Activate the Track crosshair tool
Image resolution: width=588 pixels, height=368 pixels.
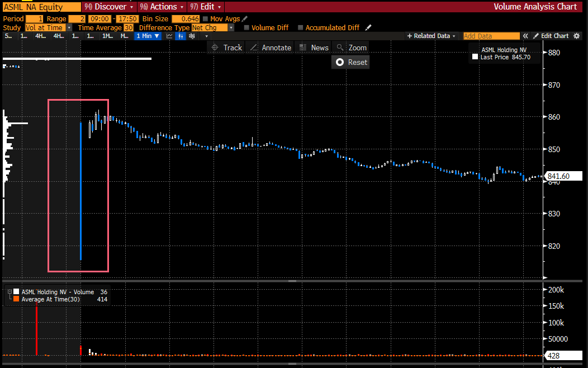pyautogui.click(x=227, y=48)
